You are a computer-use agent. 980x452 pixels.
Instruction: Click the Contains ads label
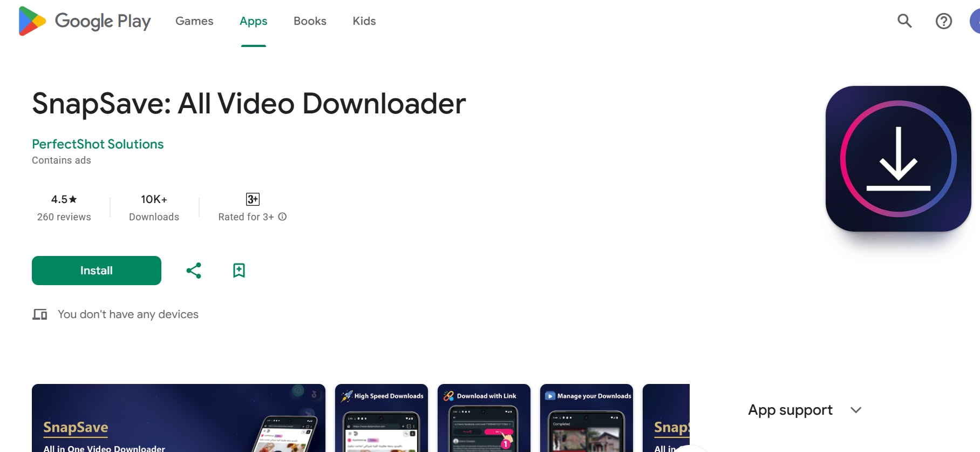click(x=62, y=160)
